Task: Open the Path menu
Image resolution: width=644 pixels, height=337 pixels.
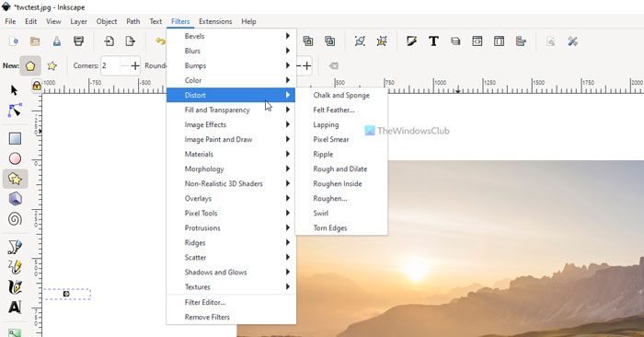Action: [x=132, y=21]
